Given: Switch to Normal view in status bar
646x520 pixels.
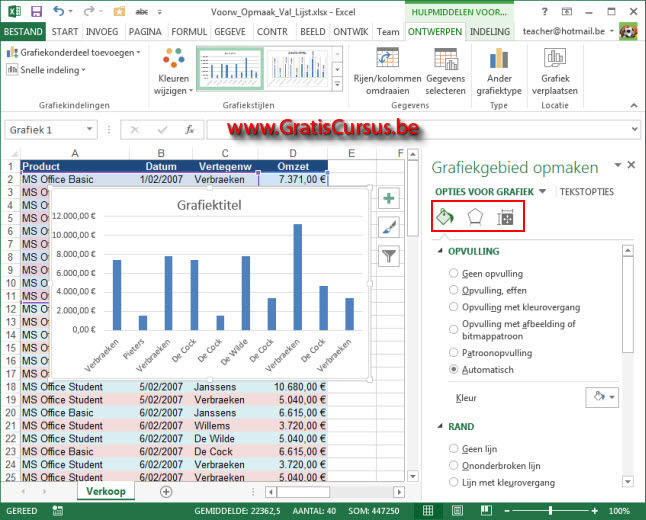Looking at the screenshot, I should [x=428, y=511].
